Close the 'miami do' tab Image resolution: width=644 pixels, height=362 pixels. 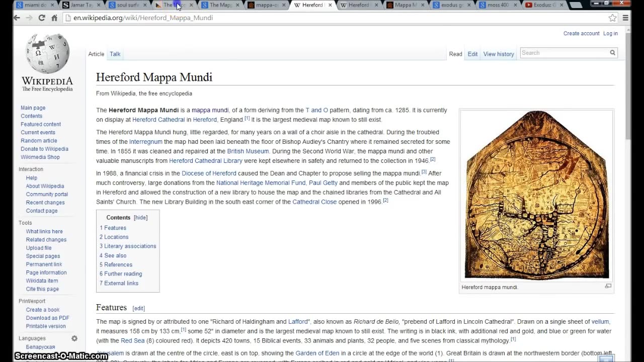[52, 5]
